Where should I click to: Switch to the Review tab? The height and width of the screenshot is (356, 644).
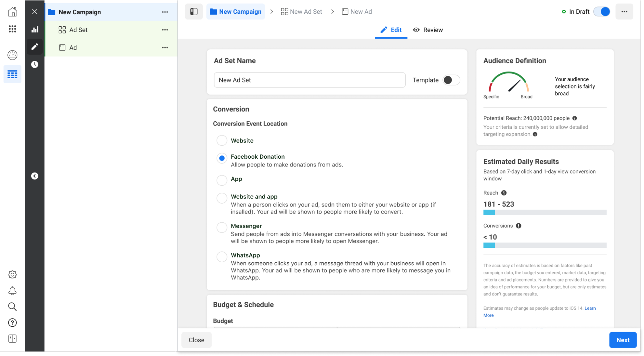(433, 30)
